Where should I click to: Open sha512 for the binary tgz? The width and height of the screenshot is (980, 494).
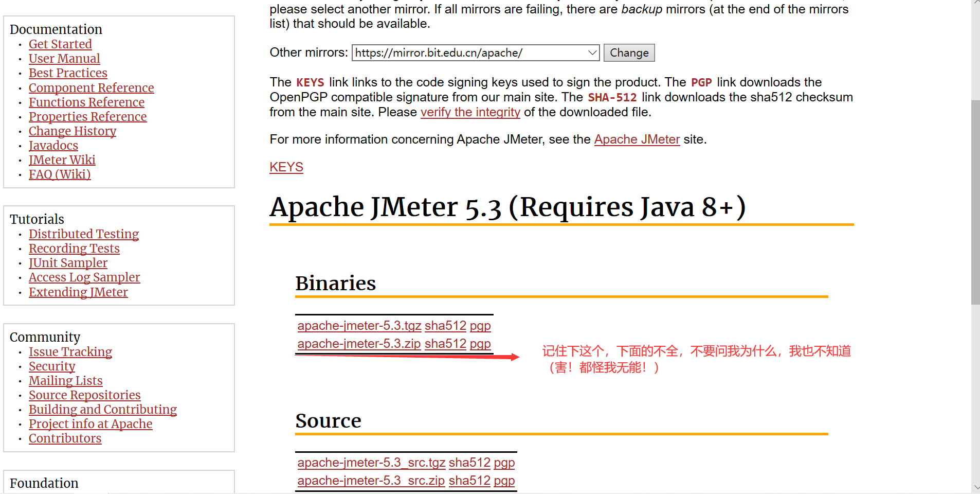click(x=445, y=326)
